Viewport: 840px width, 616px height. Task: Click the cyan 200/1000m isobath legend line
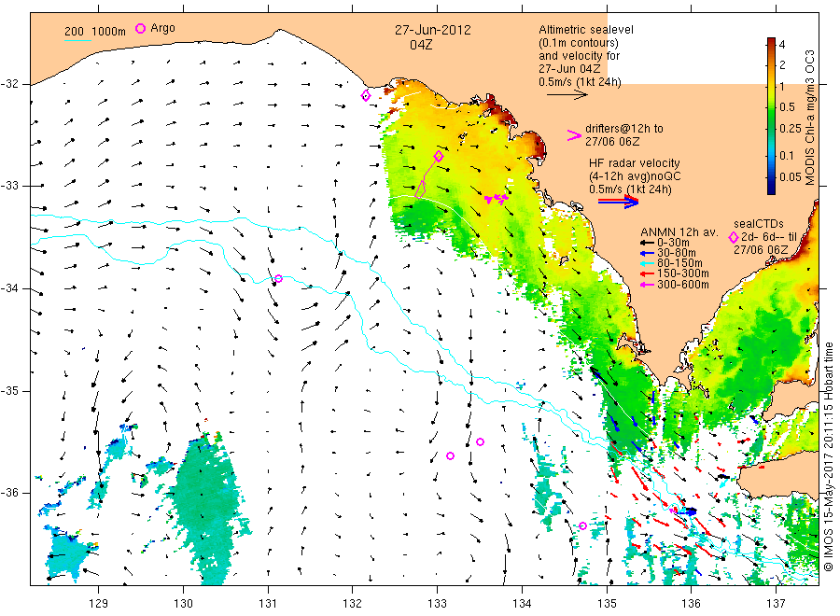pyautogui.click(x=77, y=40)
